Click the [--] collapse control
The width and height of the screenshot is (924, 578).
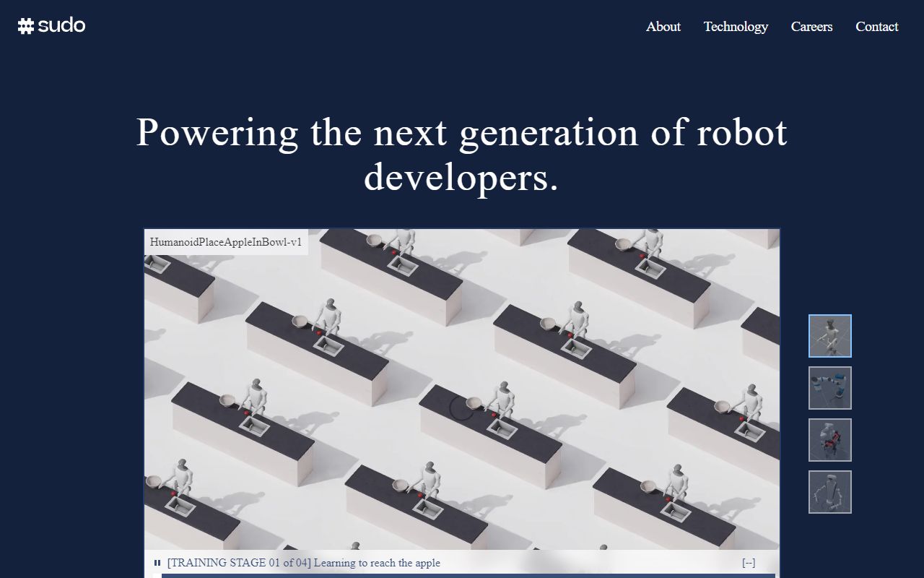(x=749, y=562)
